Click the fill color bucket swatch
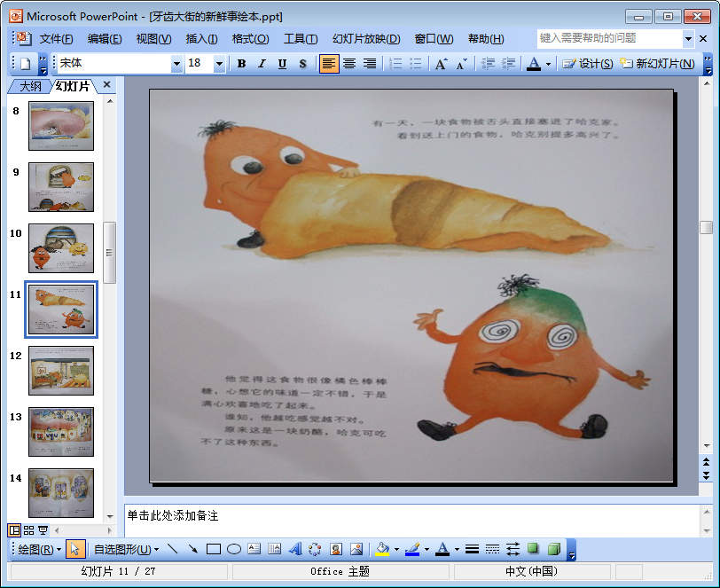Viewport: 720px width, 588px height. pos(382,549)
